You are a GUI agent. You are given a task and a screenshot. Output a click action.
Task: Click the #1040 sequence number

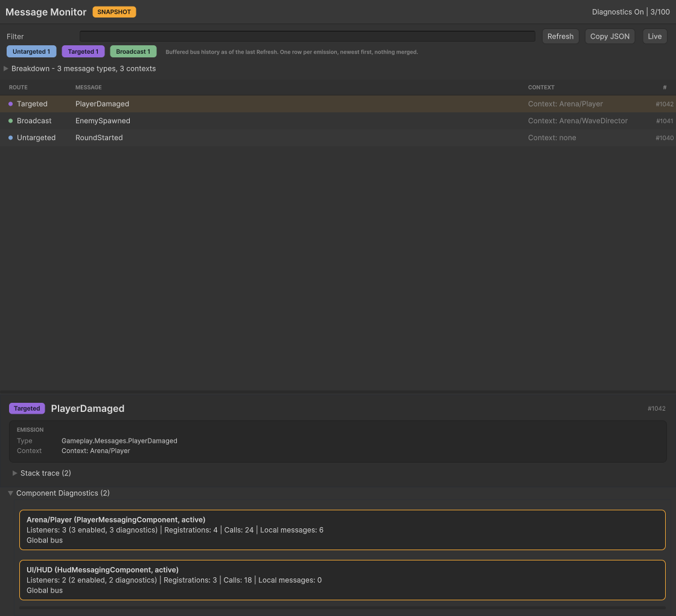tap(665, 138)
